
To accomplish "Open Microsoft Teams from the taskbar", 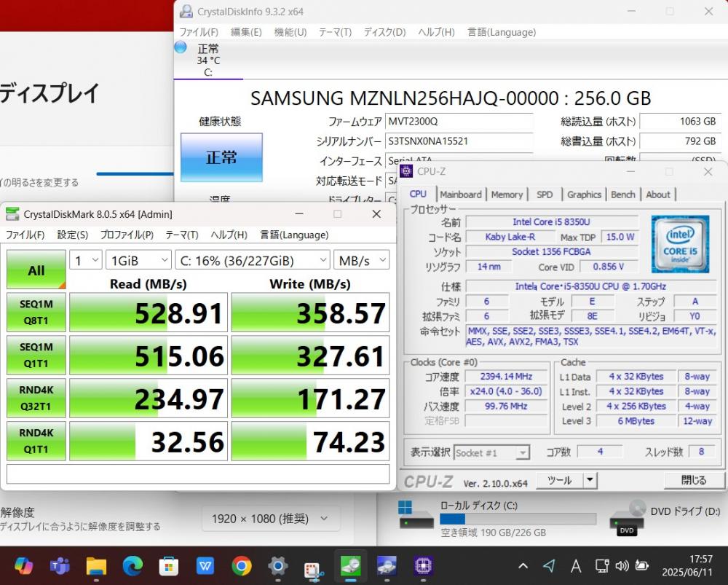I will click(60, 565).
